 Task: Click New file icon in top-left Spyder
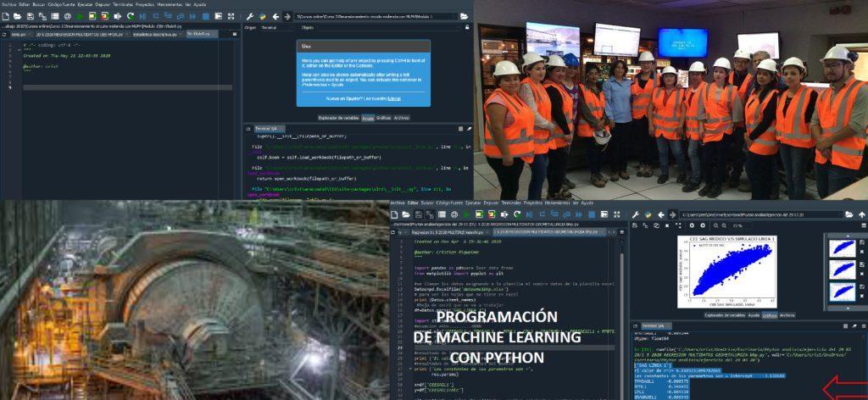point(6,16)
